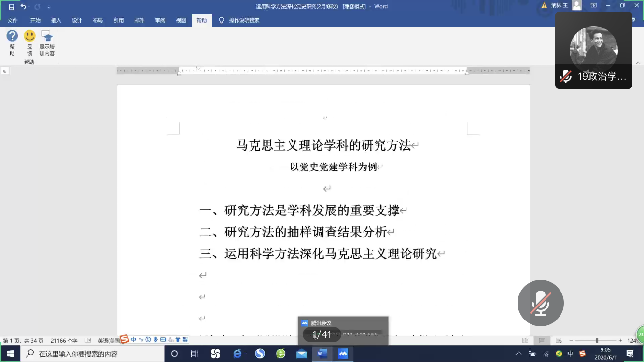This screenshot has width=644, height=362.
Task: Click the blue question mark 帮助 icon
Action: [12, 36]
